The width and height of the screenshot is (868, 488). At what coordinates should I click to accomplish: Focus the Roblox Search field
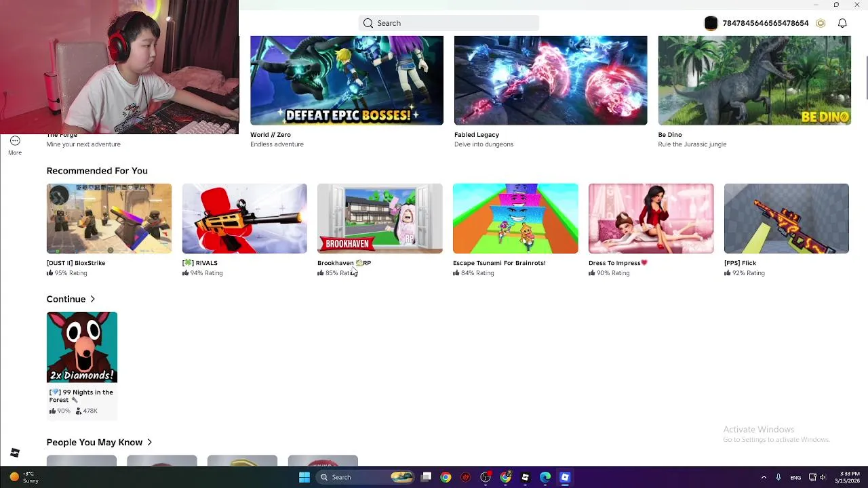pyautogui.click(x=449, y=23)
